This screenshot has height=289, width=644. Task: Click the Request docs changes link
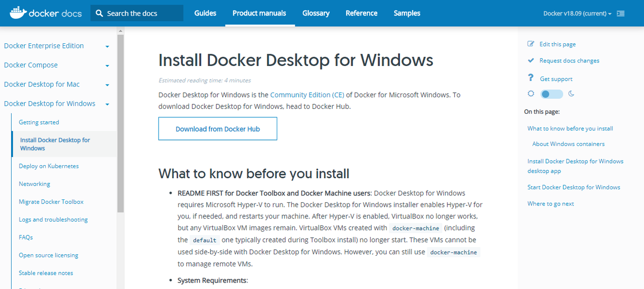[570, 60]
